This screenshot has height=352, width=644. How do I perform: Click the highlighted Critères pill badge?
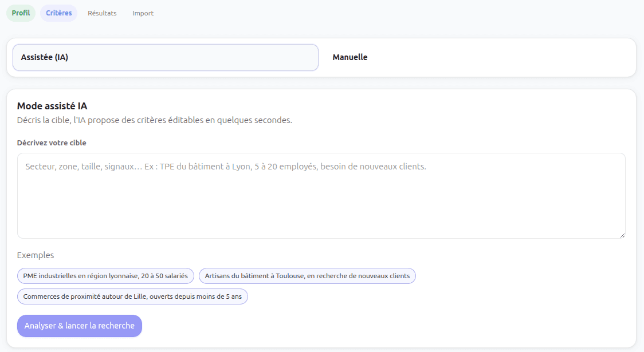pyautogui.click(x=58, y=13)
